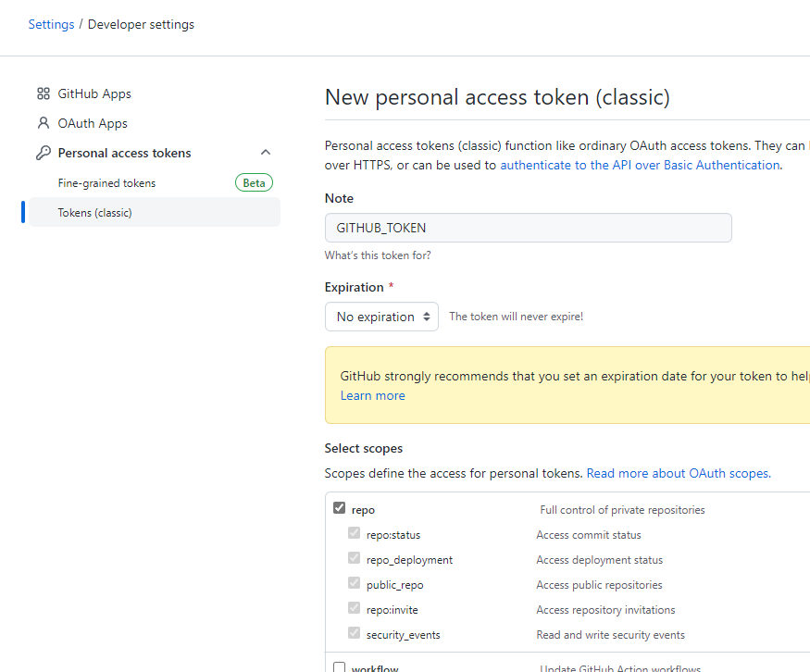The height and width of the screenshot is (672, 810).
Task: Open the Learn more link in yellow warning
Action: 372,395
